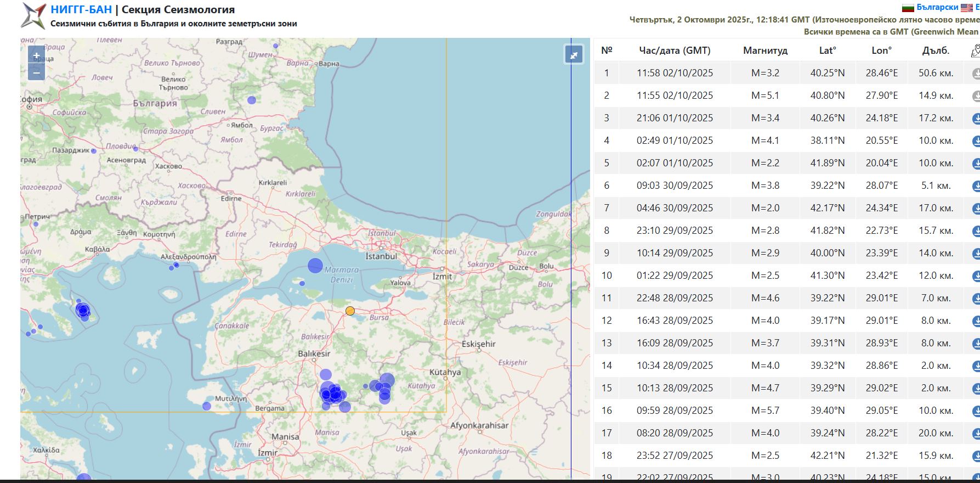This screenshot has height=483, width=980.
Task: Click the US flag icon
Action: coord(966,8)
